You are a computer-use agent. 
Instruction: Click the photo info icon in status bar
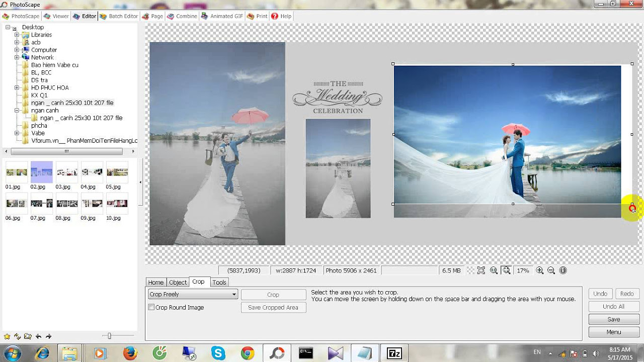pyautogui.click(x=563, y=270)
